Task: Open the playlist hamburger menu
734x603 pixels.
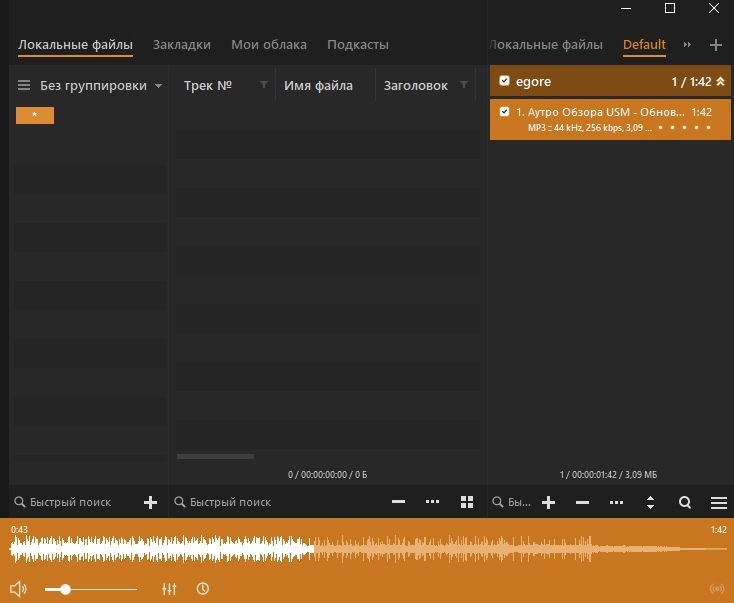Action: [719, 502]
